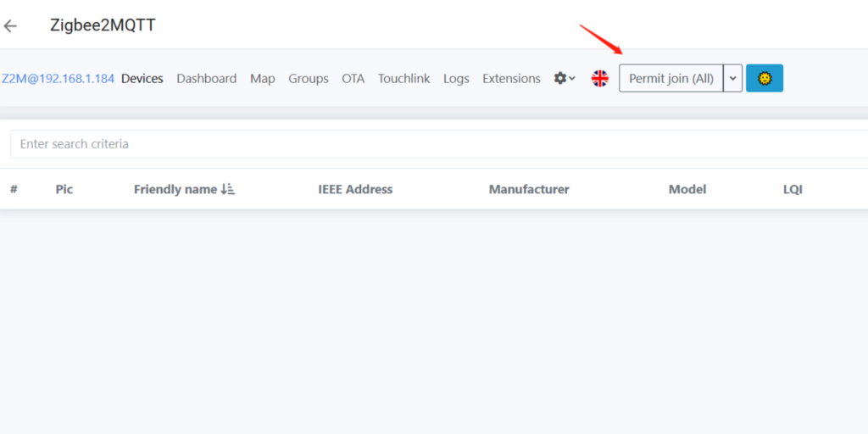Switch to the Touchlink tab
Viewport: 868px width, 434px height.
(404, 79)
